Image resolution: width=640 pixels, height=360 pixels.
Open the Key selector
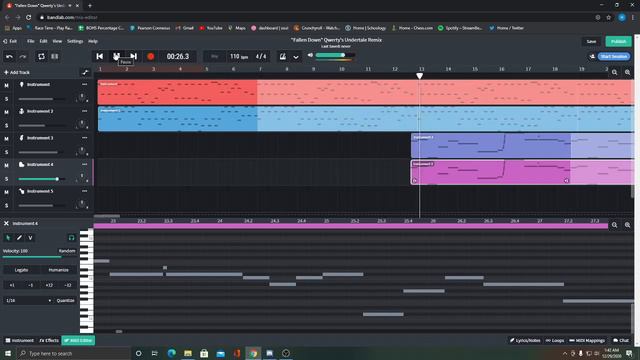click(x=214, y=56)
